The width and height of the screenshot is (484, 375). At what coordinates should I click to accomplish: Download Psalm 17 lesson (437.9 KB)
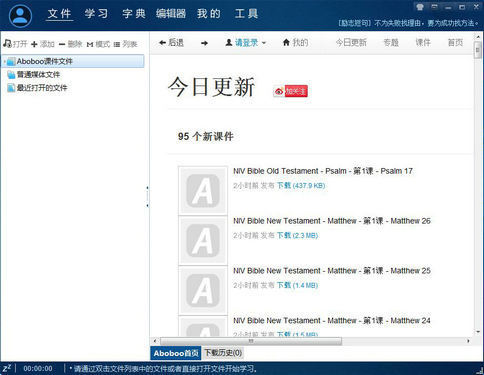[301, 186]
